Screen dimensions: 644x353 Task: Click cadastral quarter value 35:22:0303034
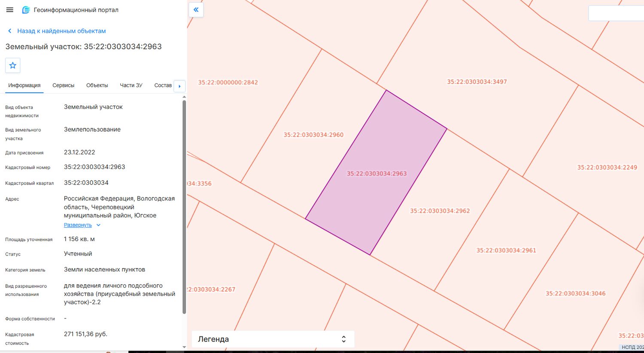click(x=86, y=183)
